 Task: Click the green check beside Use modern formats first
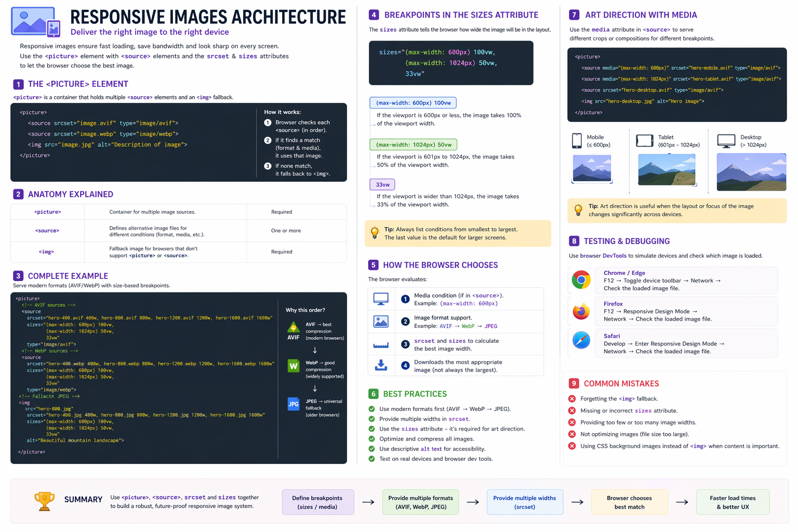pyautogui.click(x=371, y=409)
